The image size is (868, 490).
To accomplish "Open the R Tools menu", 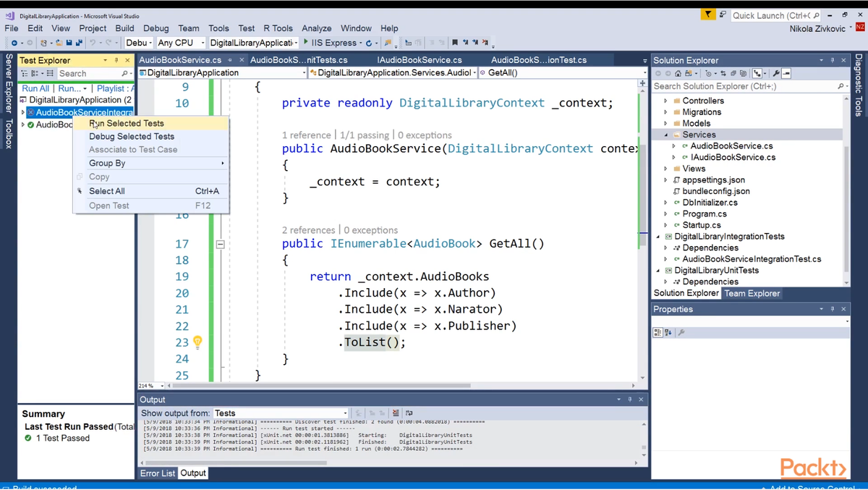I will coord(278,28).
